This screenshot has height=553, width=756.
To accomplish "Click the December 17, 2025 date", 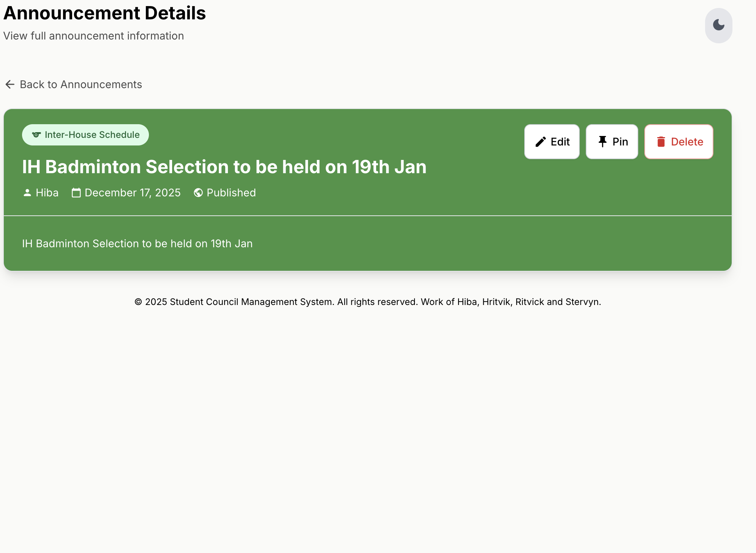I will 133,193.
